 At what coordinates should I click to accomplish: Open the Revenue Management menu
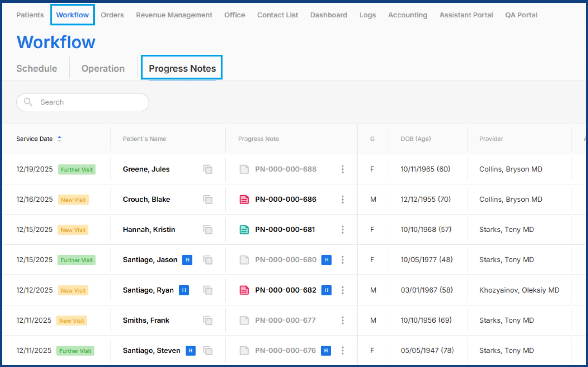(174, 15)
